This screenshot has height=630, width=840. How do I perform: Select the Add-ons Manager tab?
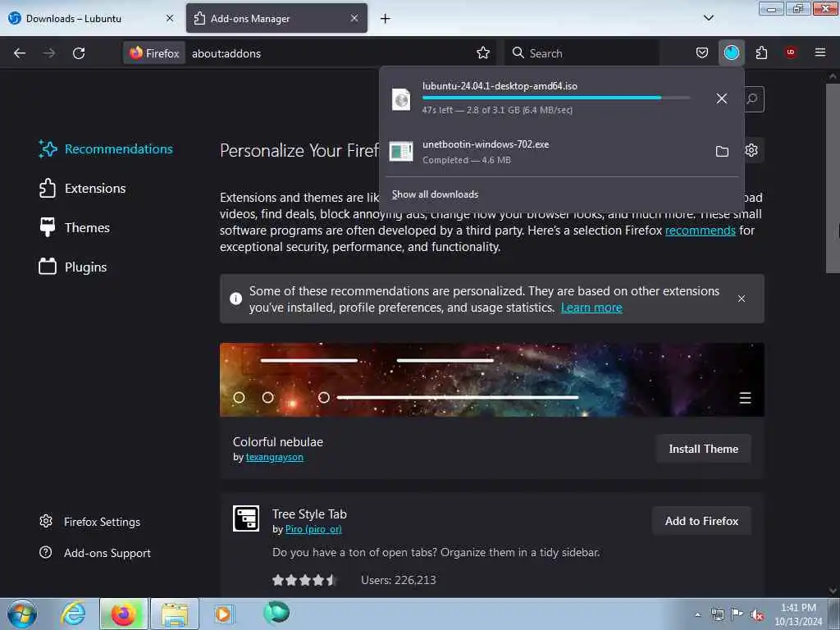pos(276,18)
